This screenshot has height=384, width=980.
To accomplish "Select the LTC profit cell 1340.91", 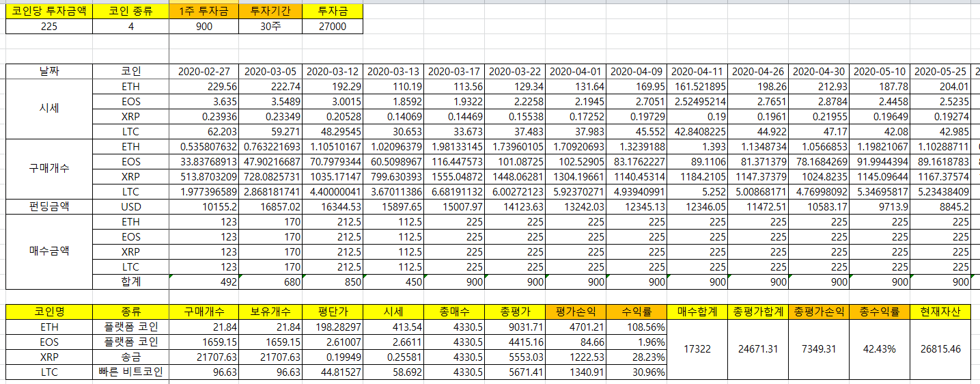I will pos(576,372).
